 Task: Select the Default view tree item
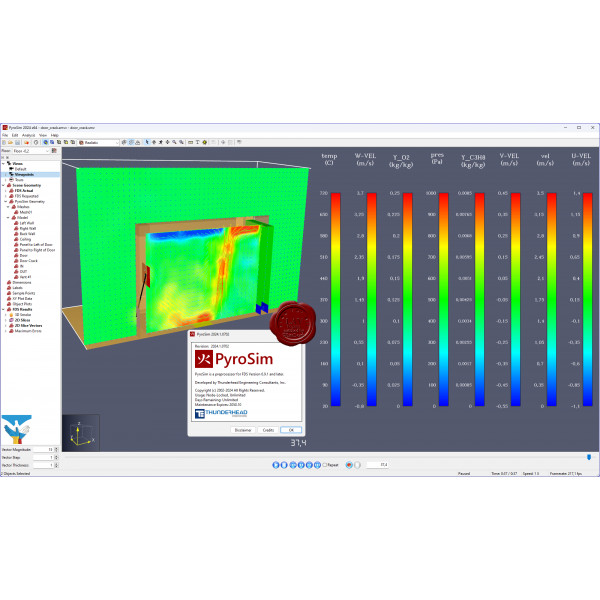tap(20, 169)
